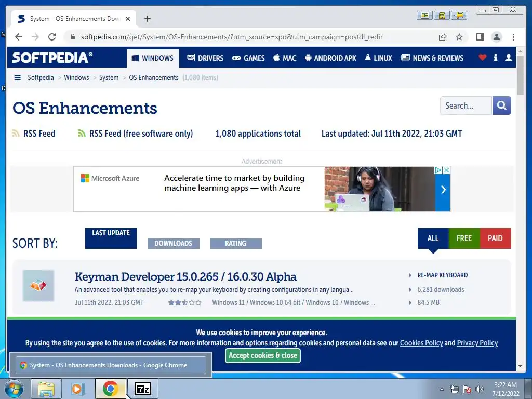Go to Softpedia breadcrumb link

41,78
